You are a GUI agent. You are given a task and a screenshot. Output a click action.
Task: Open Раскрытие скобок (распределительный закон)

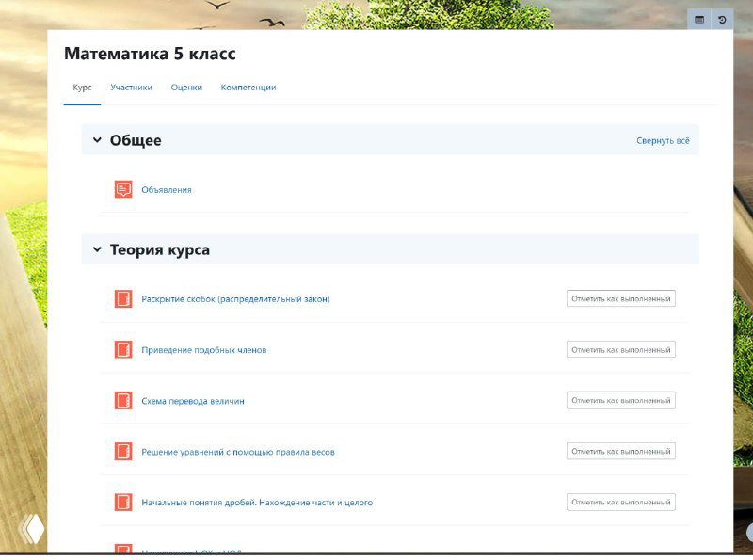point(235,298)
